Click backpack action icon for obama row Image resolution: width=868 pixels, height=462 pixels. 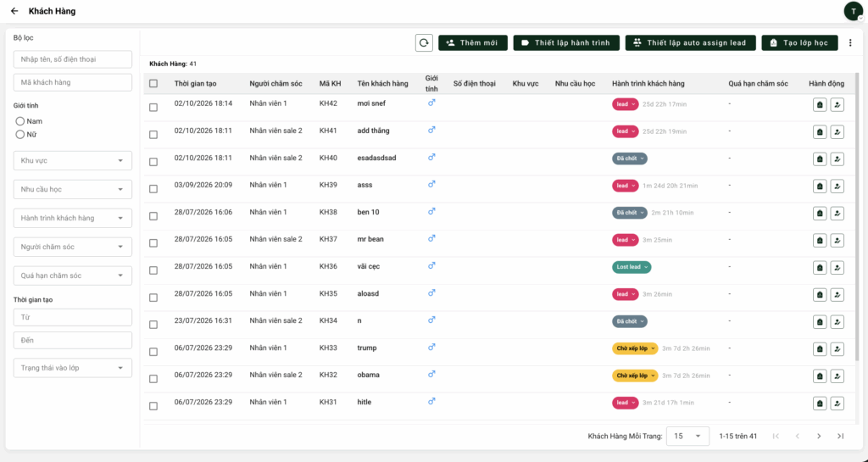point(820,376)
